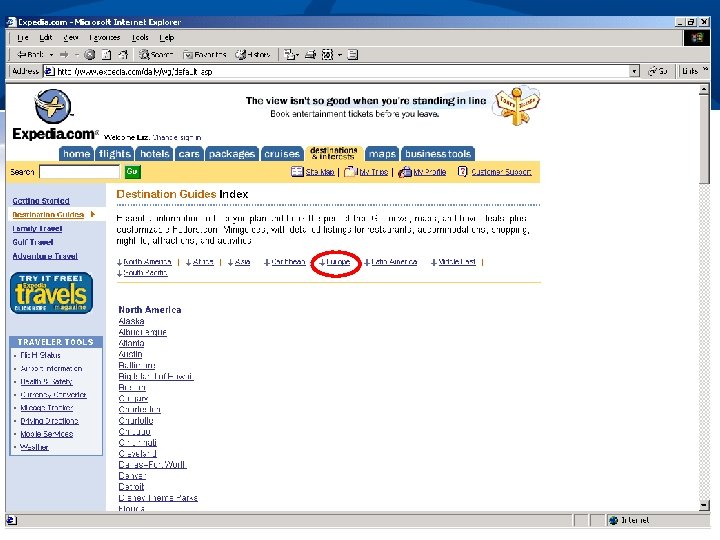Jump to the Caribbean section link

click(x=288, y=262)
